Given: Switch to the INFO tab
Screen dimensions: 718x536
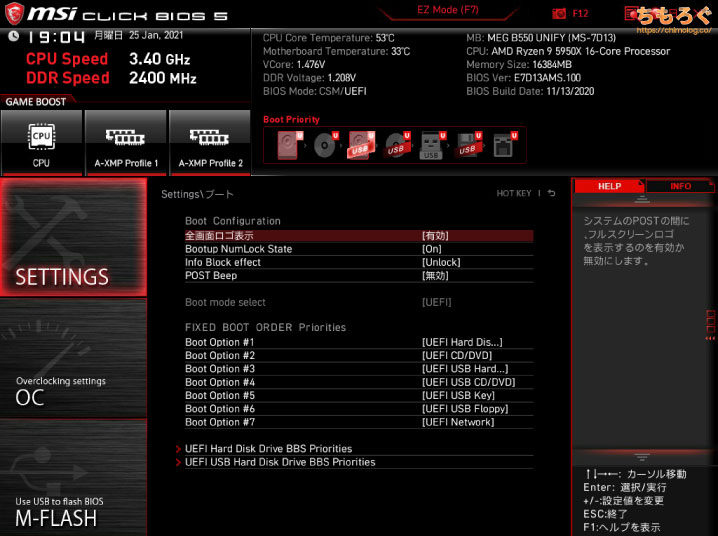Looking at the screenshot, I should pos(680,186).
